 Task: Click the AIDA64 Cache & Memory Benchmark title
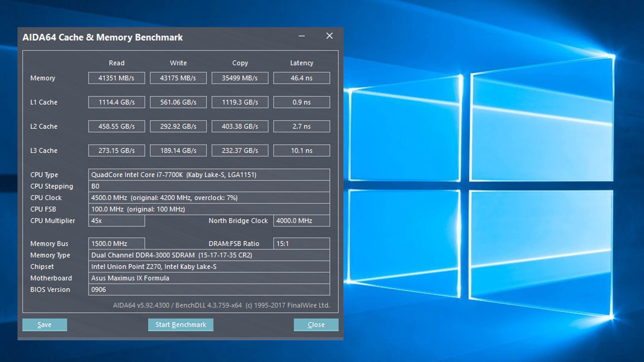[x=103, y=37]
